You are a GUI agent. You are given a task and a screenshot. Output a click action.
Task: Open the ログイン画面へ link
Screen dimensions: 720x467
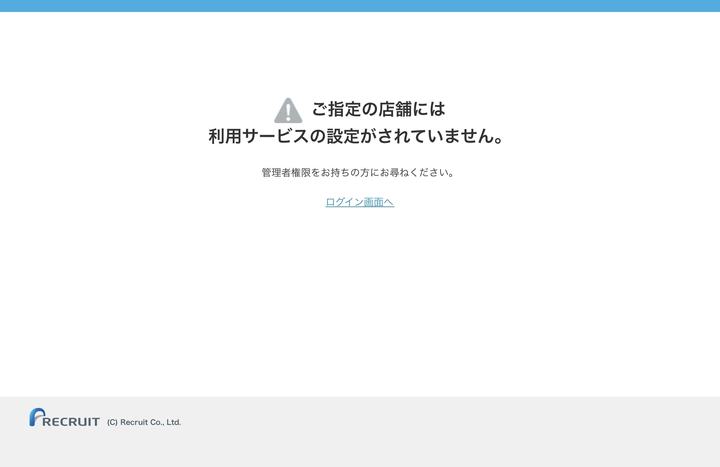pyautogui.click(x=360, y=202)
